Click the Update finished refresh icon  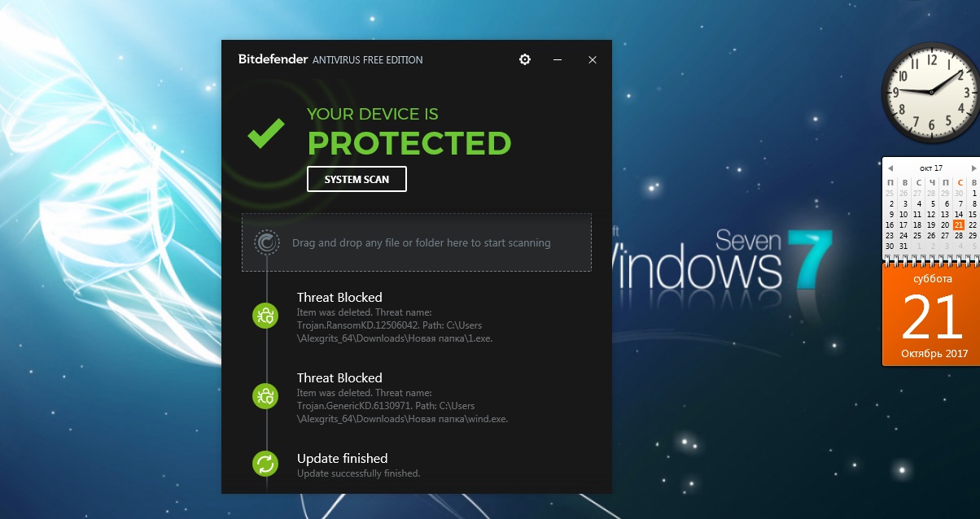pyautogui.click(x=266, y=464)
